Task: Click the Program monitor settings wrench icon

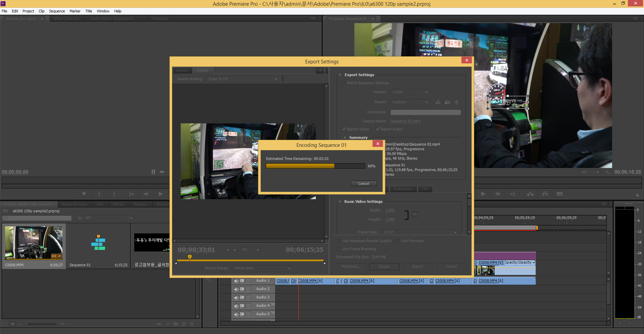Action: (607, 172)
